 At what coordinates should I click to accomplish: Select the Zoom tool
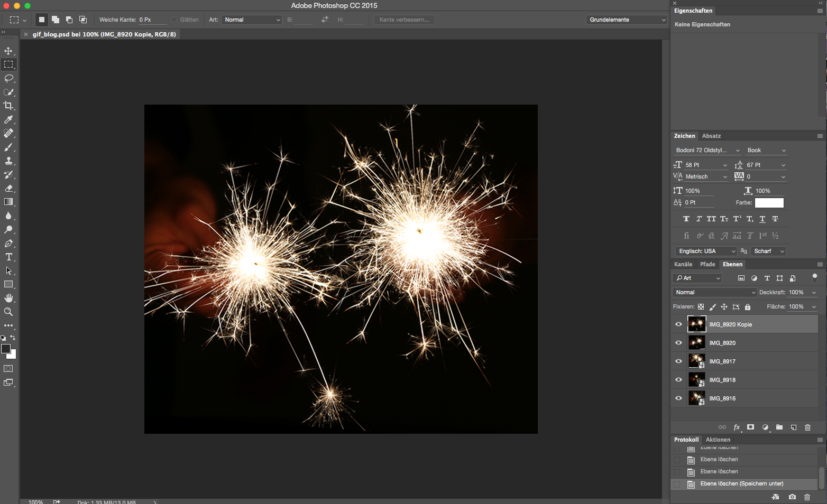coord(8,312)
